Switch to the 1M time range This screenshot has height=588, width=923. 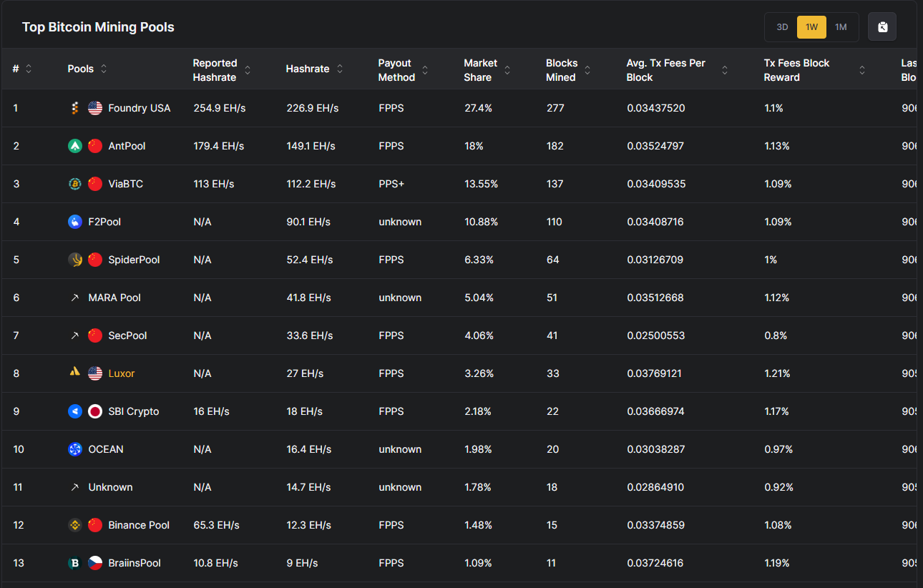pyautogui.click(x=841, y=27)
